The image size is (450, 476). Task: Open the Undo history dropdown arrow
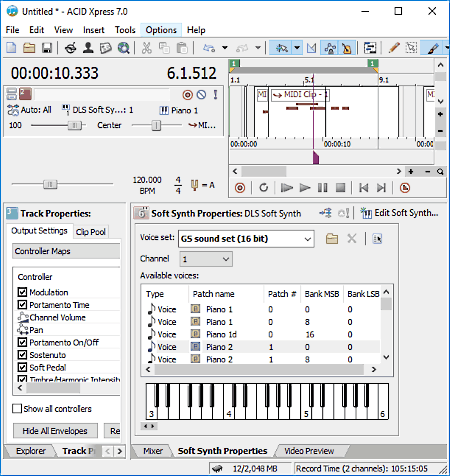225,48
